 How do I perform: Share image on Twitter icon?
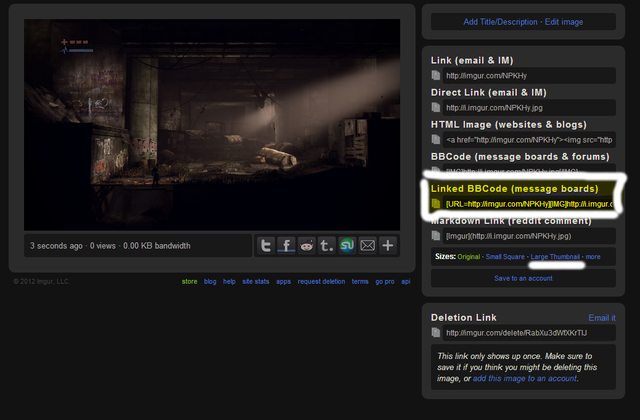coord(266,246)
